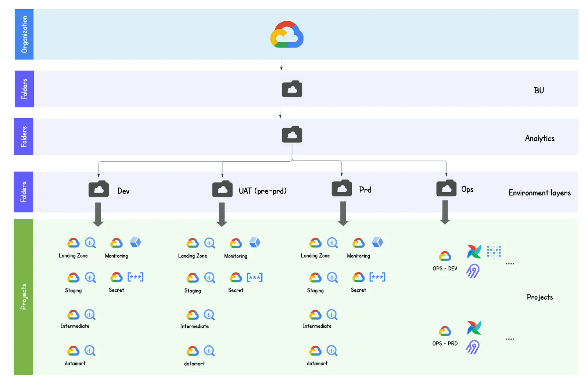Click the cloud project icon of Prd Staging
588x389 pixels.
(315, 277)
